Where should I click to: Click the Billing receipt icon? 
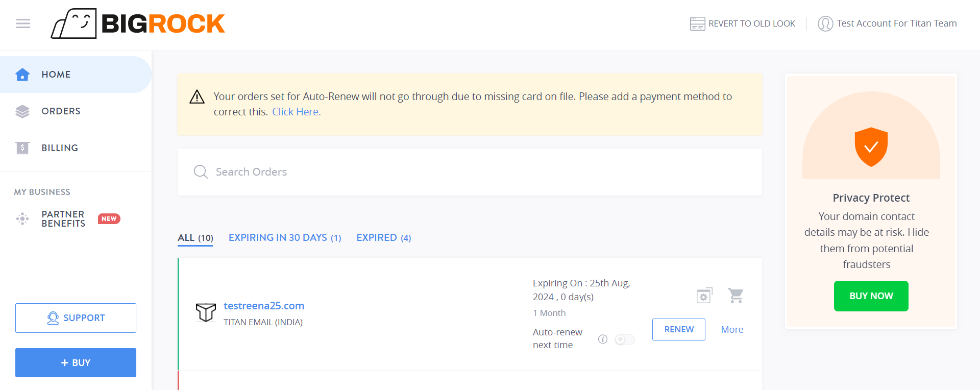click(22, 148)
